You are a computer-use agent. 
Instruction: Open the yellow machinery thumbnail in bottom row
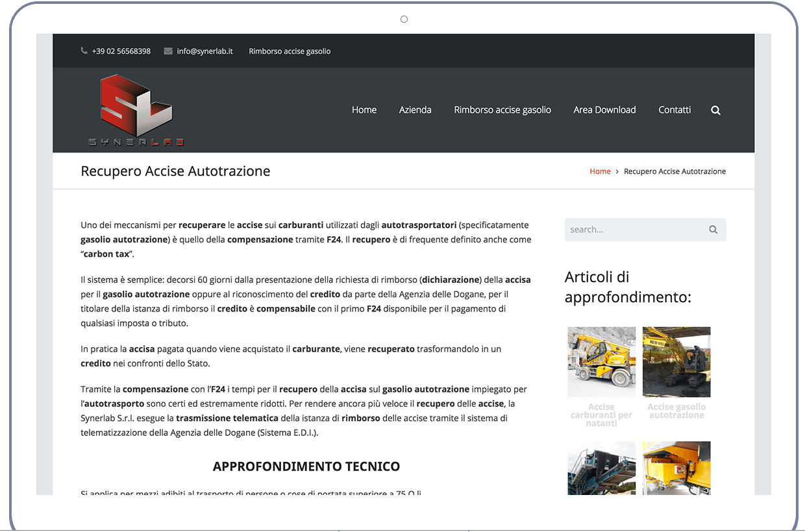click(676, 468)
